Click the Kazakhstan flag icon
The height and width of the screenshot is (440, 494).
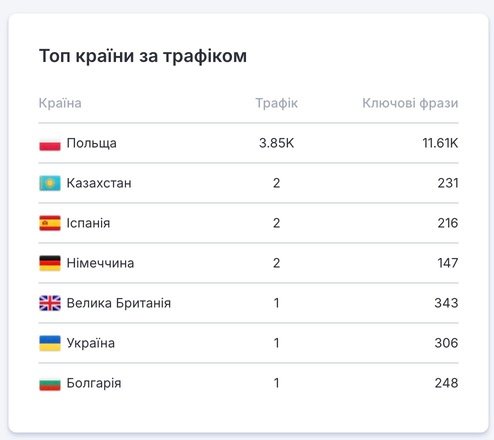point(50,183)
